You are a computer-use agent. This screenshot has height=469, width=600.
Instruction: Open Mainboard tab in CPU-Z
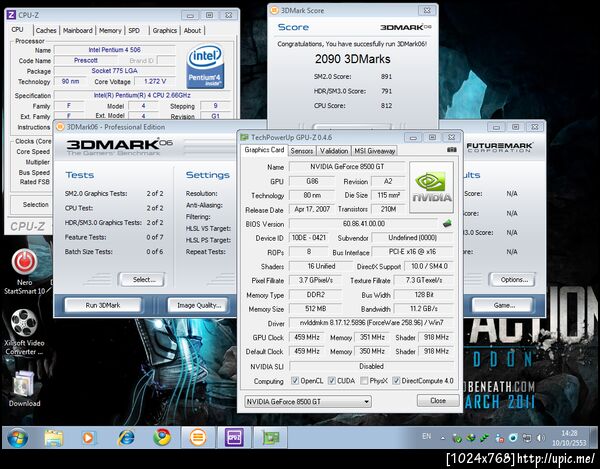pos(78,30)
